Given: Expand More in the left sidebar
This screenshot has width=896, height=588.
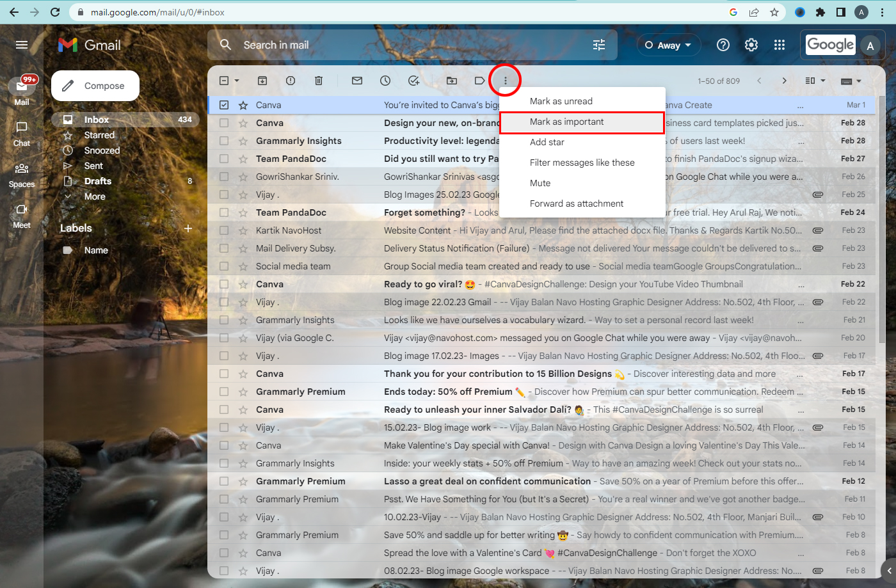Looking at the screenshot, I should tap(95, 196).
